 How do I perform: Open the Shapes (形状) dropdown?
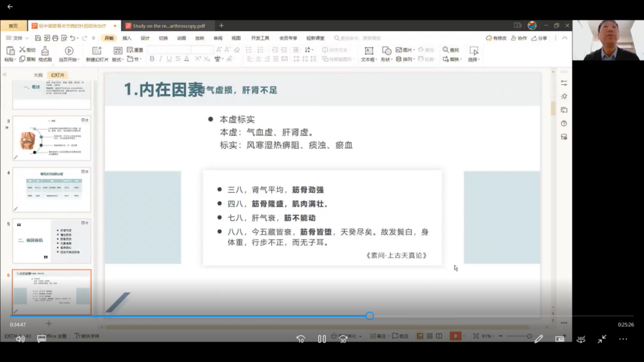[387, 54]
